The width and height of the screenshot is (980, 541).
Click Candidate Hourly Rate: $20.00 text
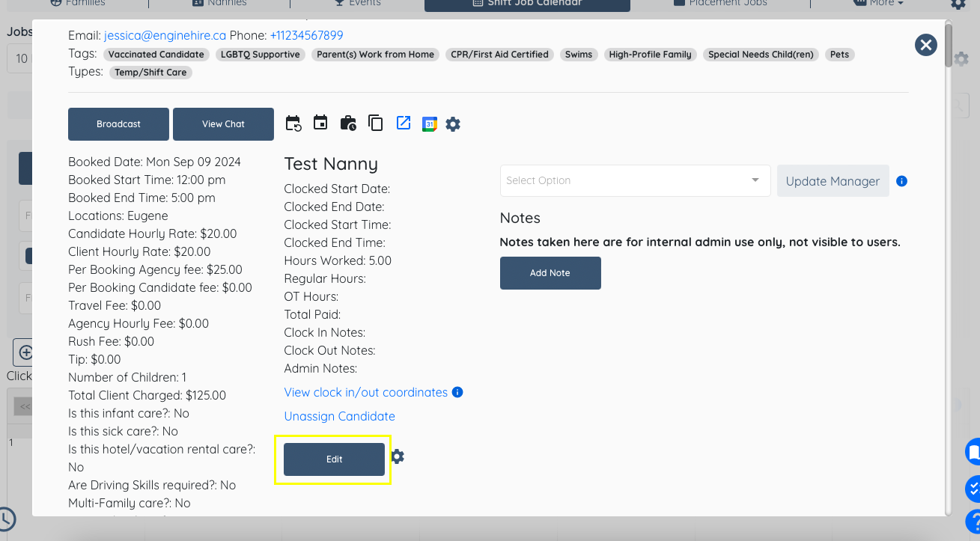152,233
